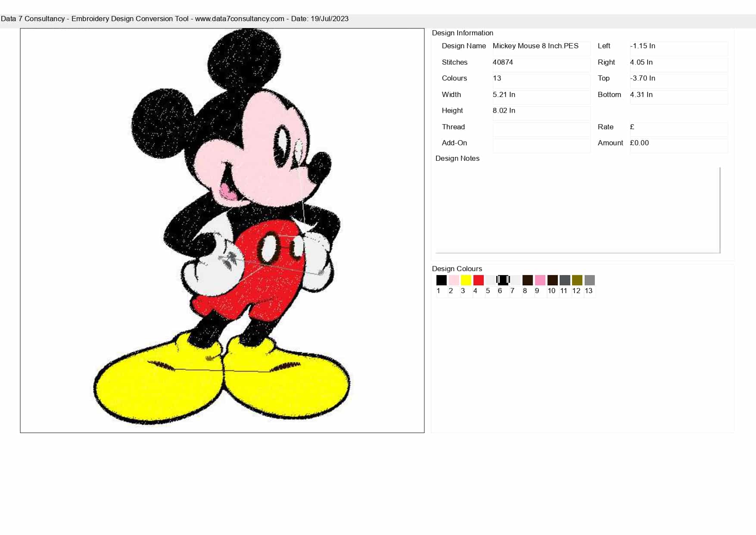The width and height of the screenshot is (756, 535).
Task: Select colour swatch 7 off-white
Action: 515,280
